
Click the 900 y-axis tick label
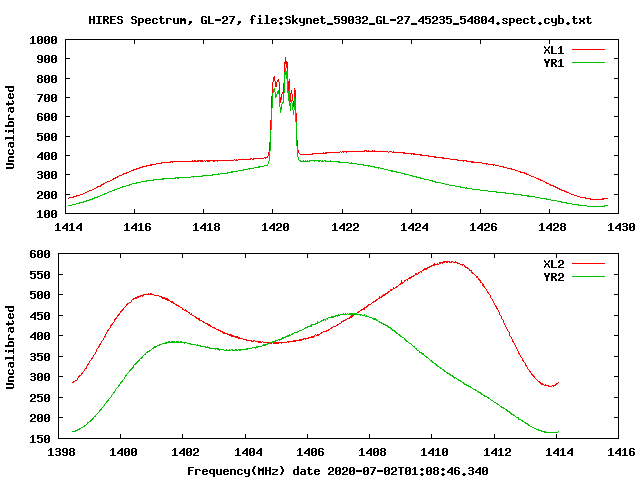tap(47, 59)
